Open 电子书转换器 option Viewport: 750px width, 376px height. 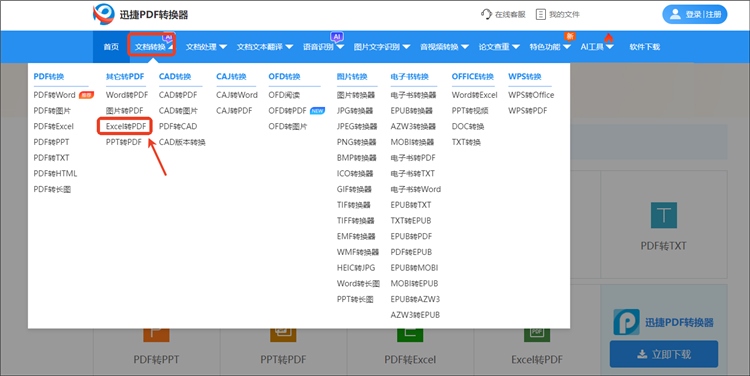[x=413, y=95]
